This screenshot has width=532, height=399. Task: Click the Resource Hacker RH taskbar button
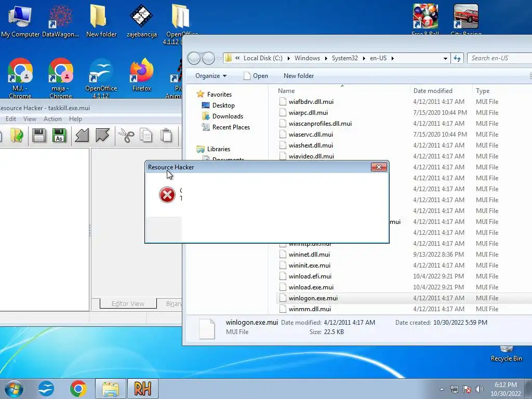pos(143,389)
